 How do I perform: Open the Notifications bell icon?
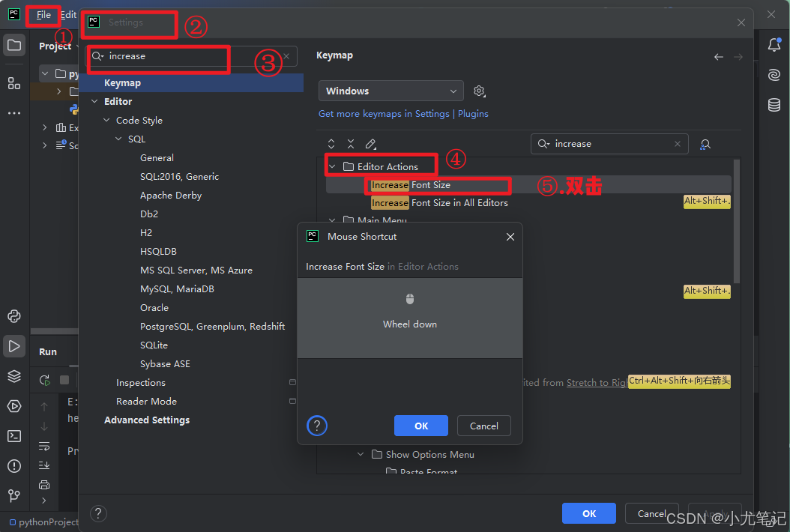774,45
